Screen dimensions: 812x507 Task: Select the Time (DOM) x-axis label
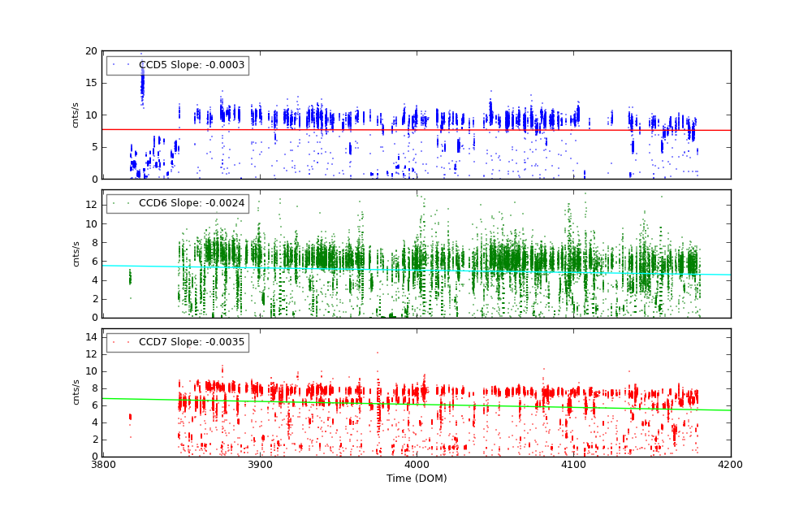416,479
